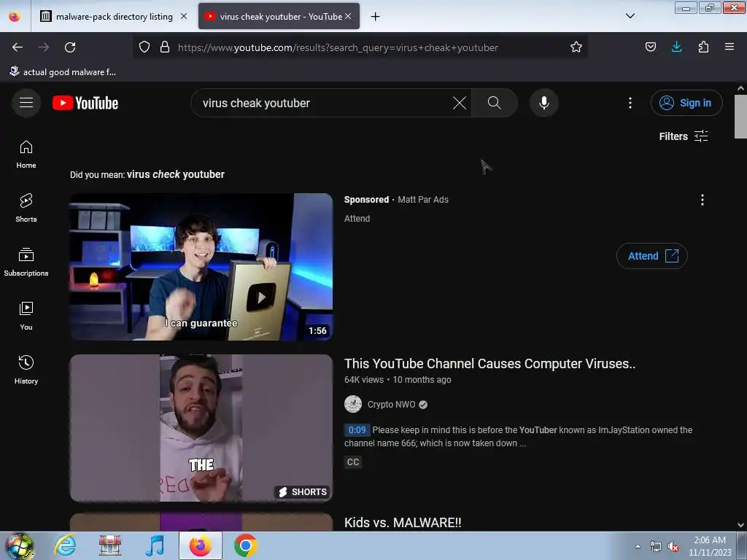Close the YouTube search tab
Viewport: 747px width, 560px height.
pyautogui.click(x=348, y=16)
